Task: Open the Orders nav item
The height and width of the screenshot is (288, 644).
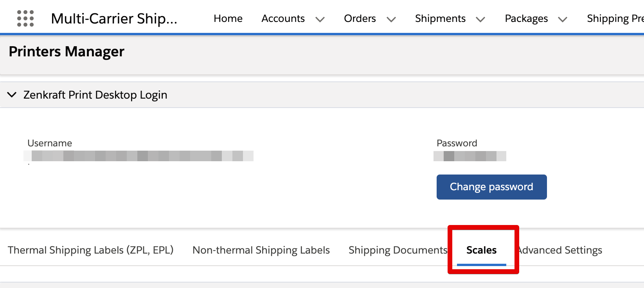Action: click(360, 18)
